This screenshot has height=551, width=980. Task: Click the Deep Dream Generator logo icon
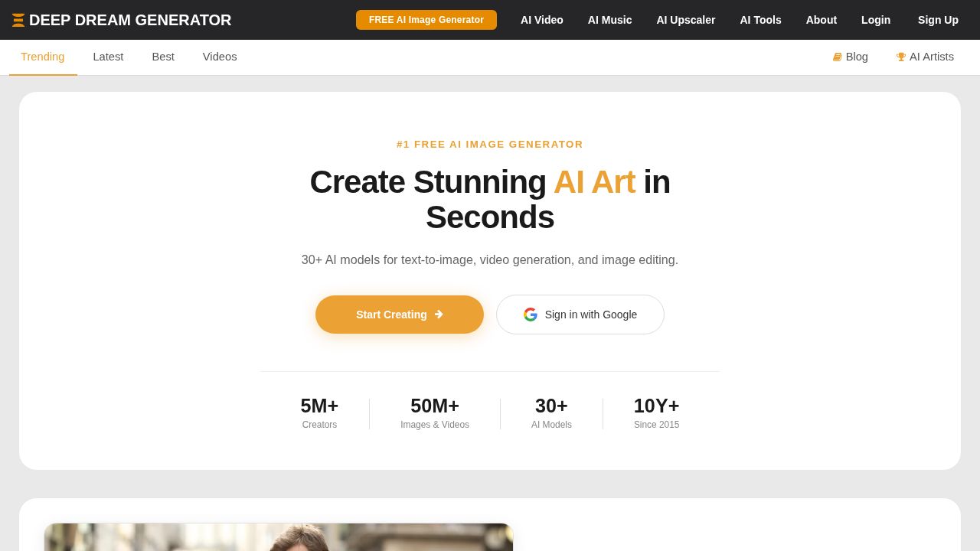click(18, 20)
